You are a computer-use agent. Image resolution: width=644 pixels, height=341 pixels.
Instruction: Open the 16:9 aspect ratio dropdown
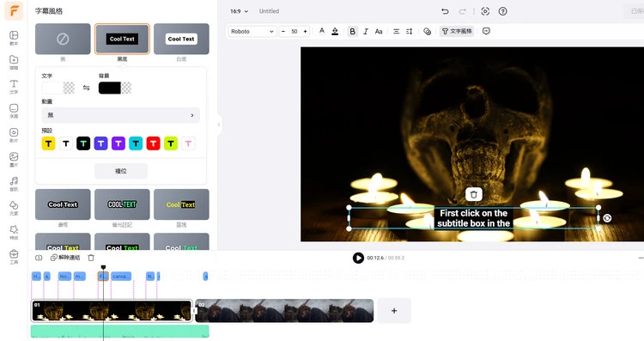coord(239,11)
